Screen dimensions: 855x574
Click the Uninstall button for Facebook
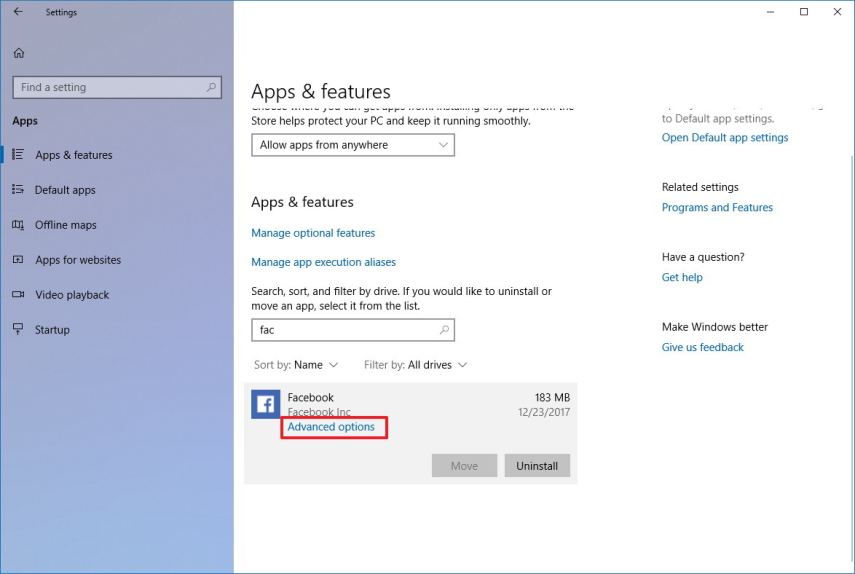tap(537, 466)
